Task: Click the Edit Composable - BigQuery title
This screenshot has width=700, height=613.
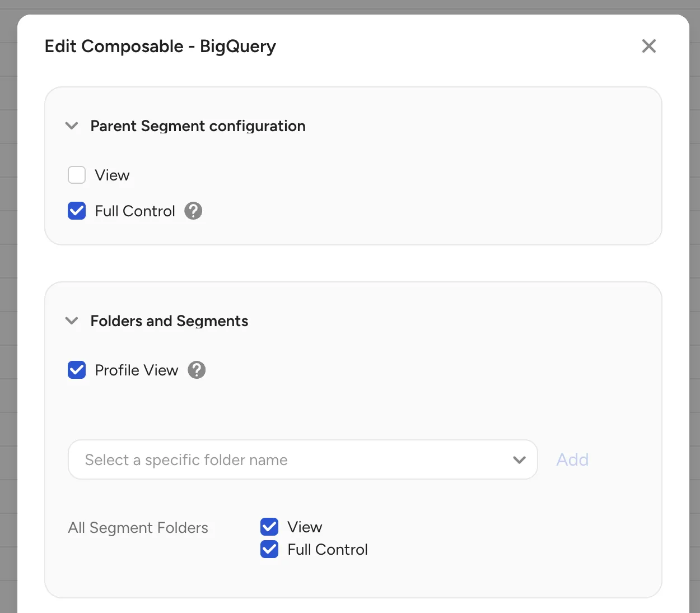Action: point(160,47)
